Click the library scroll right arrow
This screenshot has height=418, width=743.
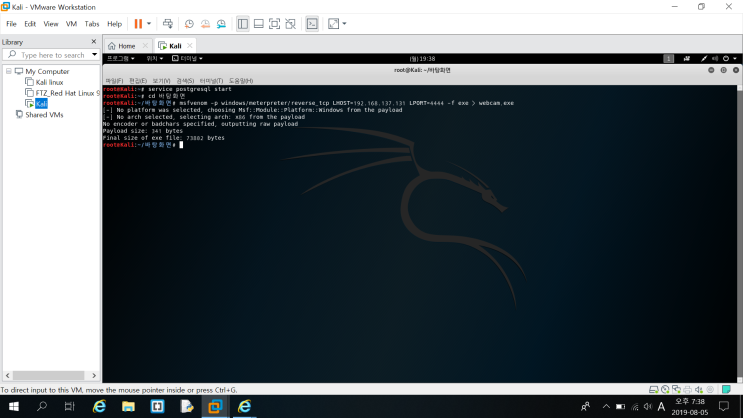[x=94, y=375]
